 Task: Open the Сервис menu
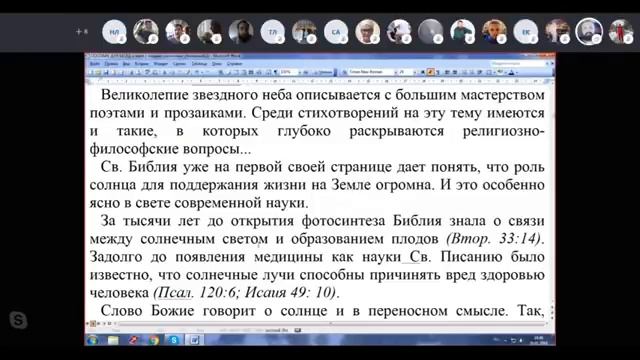(180, 64)
